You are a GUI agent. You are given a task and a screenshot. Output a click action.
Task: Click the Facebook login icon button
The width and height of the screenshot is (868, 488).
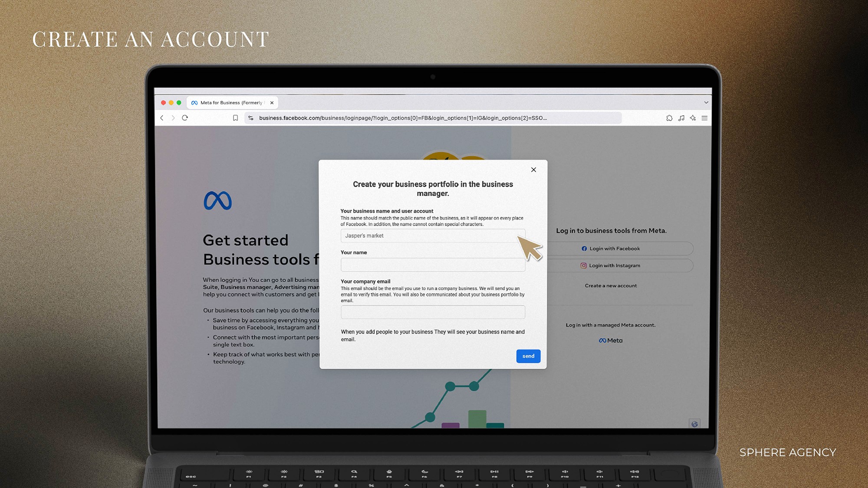[584, 249]
